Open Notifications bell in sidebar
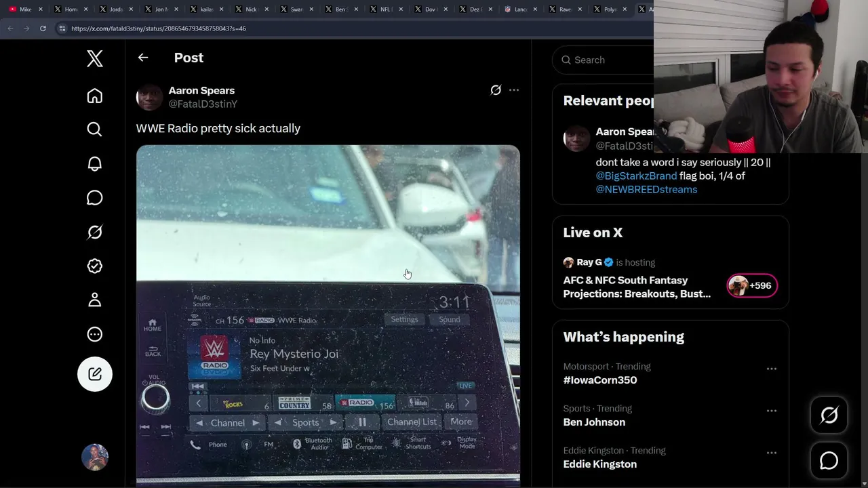 coord(95,163)
